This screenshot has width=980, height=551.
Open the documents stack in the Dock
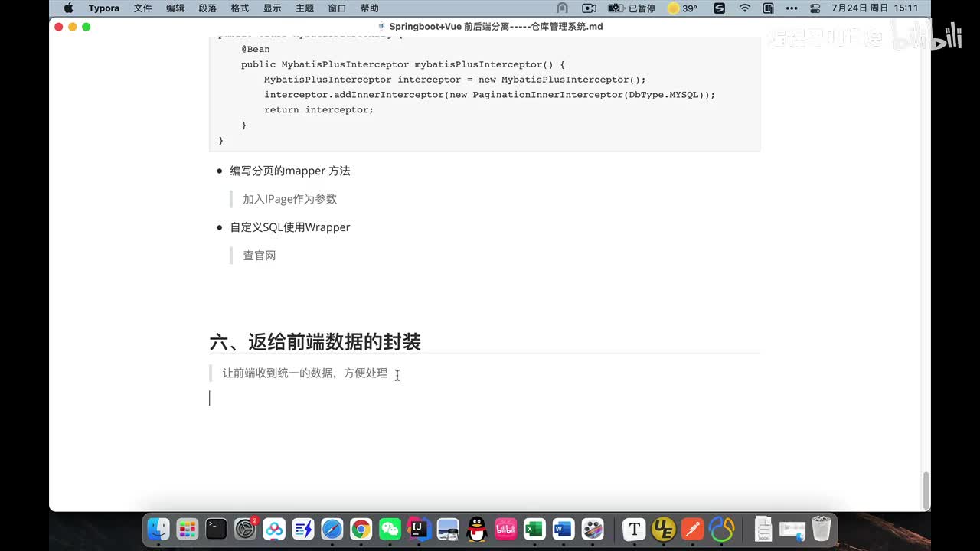(x=763, y=529)
